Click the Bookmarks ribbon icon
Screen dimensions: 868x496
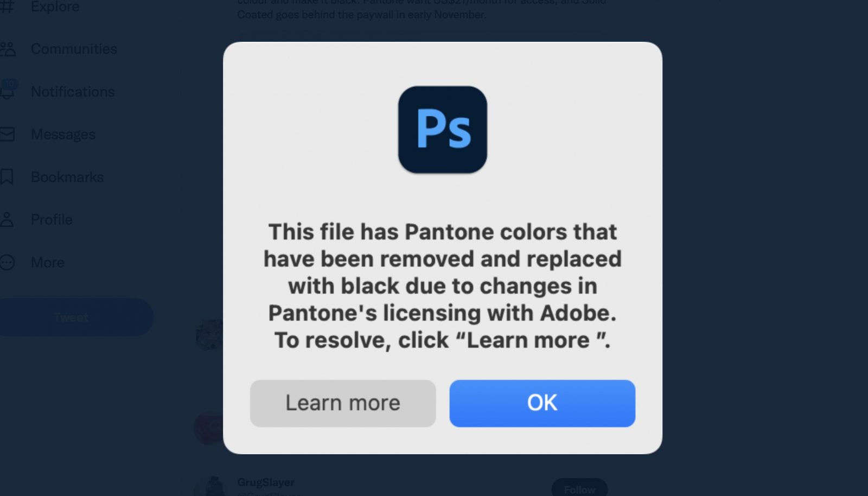[x=7, y=177]
